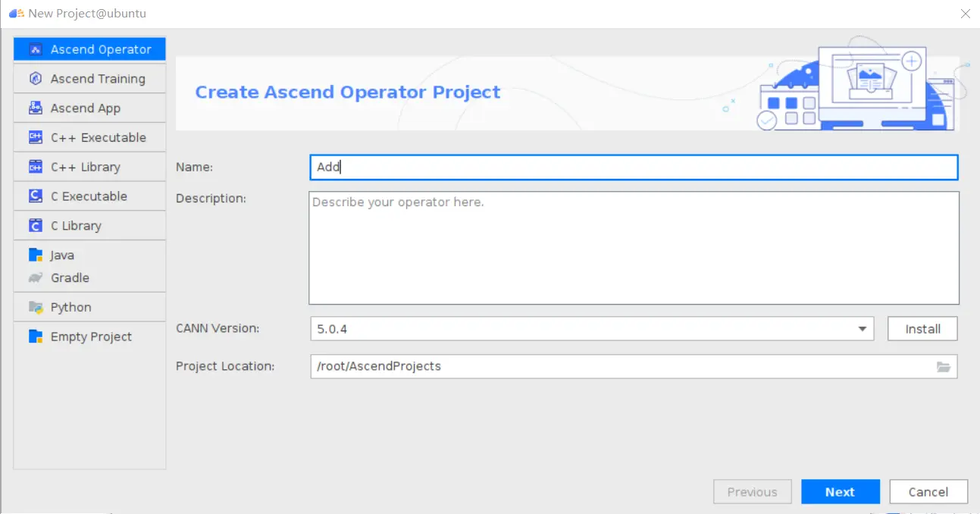Click the CANN Version 5.0.4 combo box
The width and height of the screenshot is (980, 514).
pyautogui.click(x=592, y=329)
